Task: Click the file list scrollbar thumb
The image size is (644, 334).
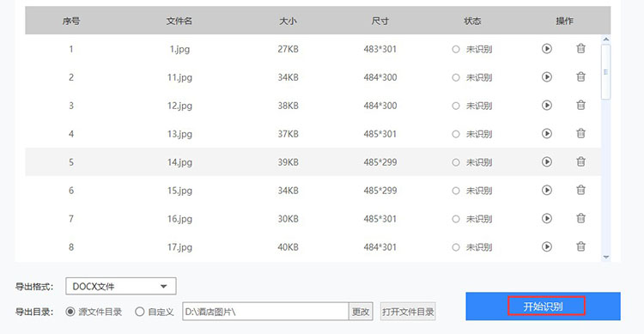Action: click(606, 72)
